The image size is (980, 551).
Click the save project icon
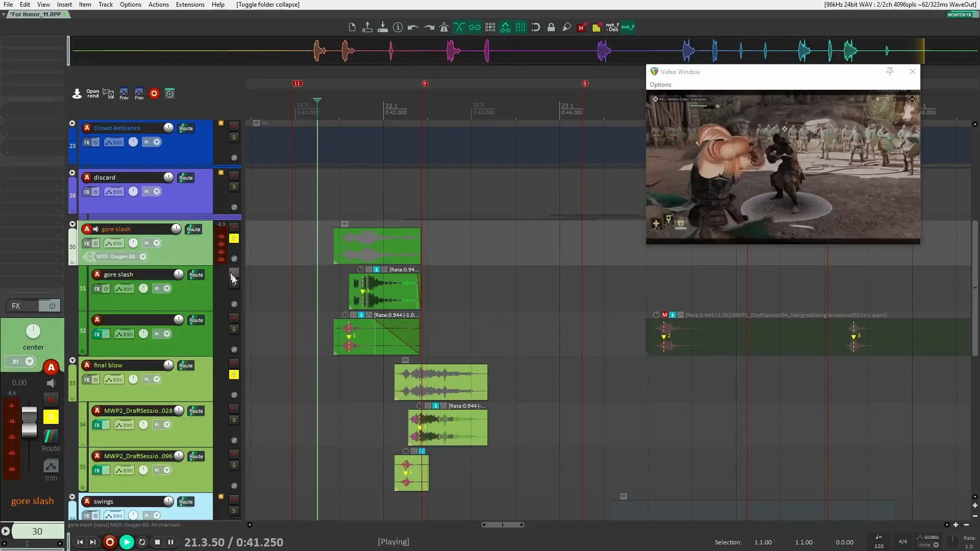pos(382,28)
